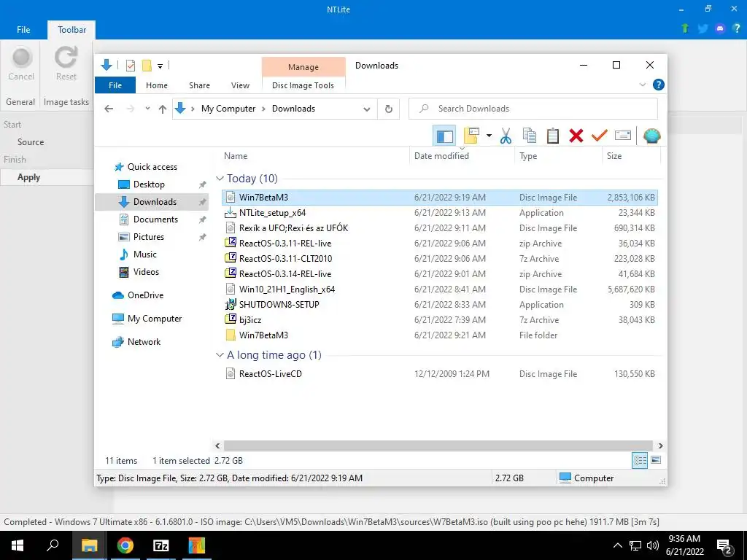Open Explorer File tab
747x560 pixels.
(x=115, y=85)
